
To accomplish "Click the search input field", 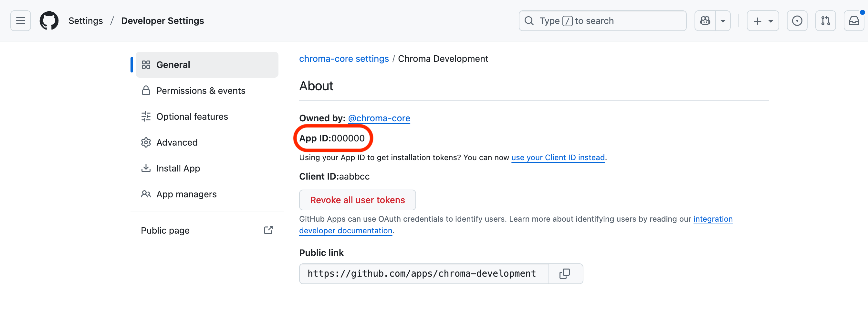I will [602, 21].
